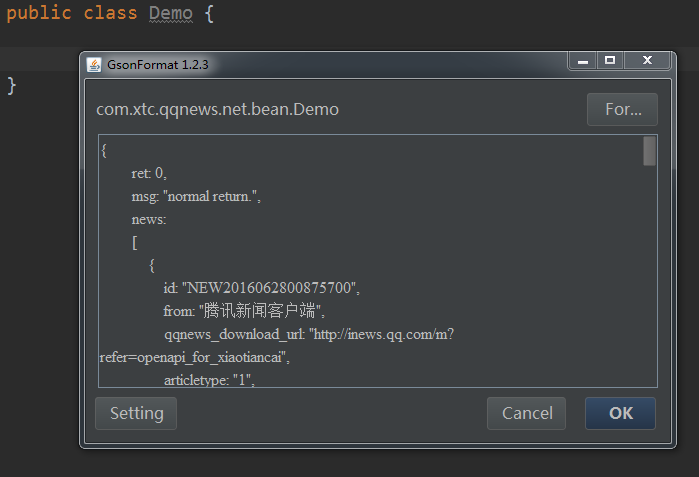Click the 'news:' key in the JSON
This screenshot has width=699, height=477.
[149, 219]
